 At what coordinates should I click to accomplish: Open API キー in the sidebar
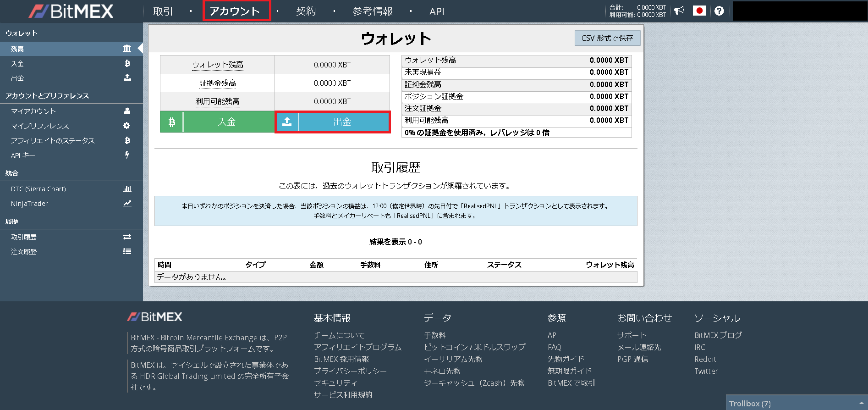point(71,155)
